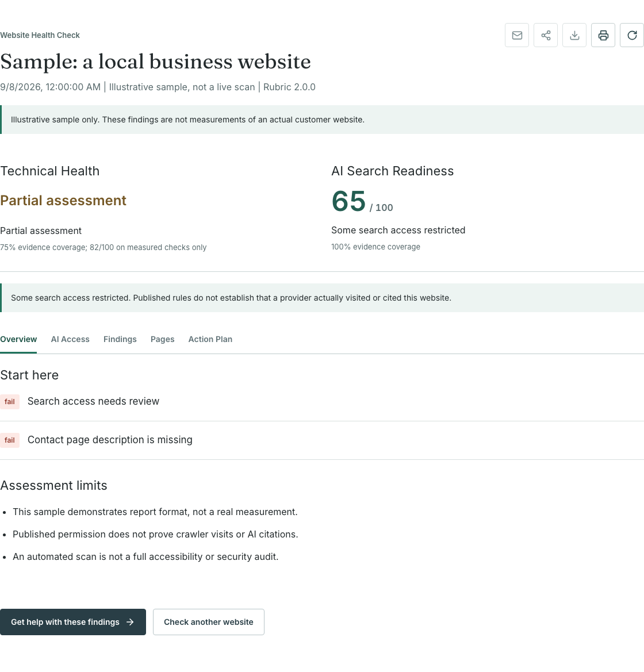Click bullet about sample demonstrating report format
644x672 pixels.
pos(155,512)
